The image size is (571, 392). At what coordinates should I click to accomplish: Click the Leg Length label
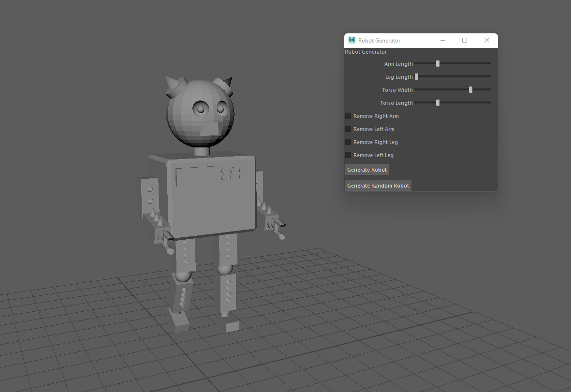coord(399,77)
